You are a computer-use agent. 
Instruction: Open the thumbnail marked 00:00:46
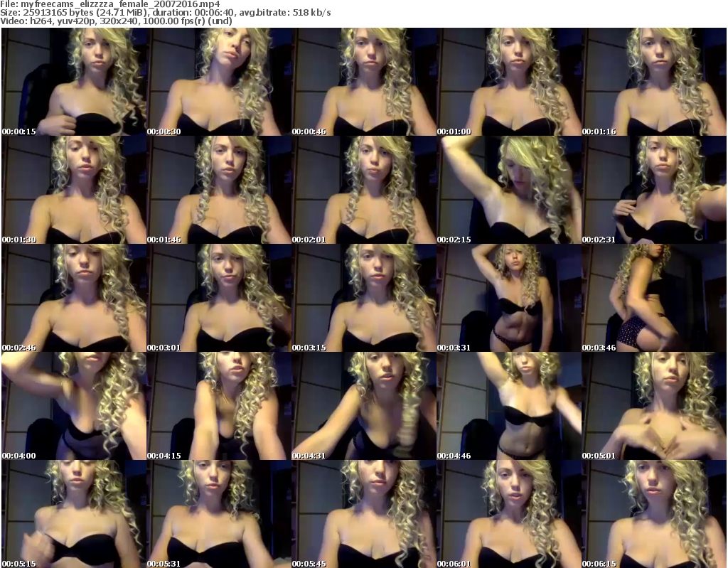pyautogui.click(x=364, y=82)
